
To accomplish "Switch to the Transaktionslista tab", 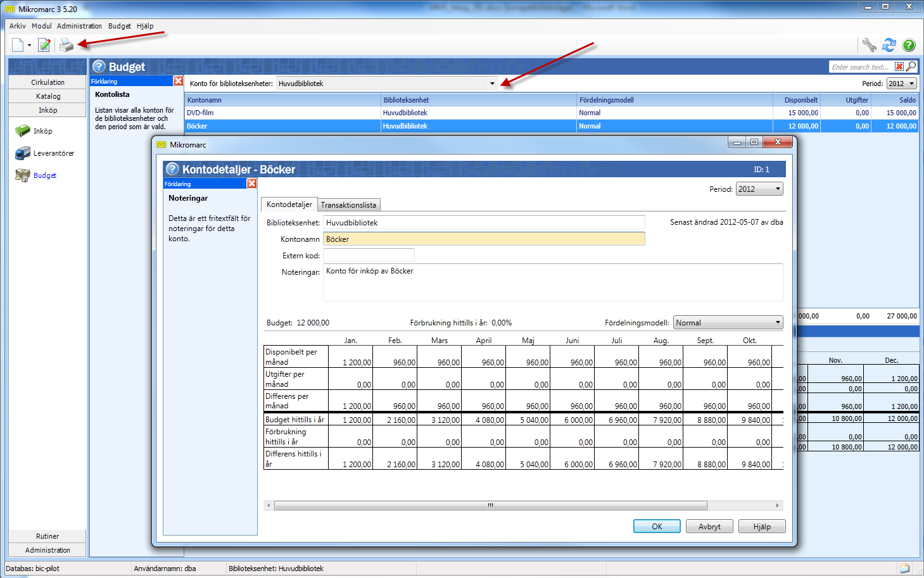I will tap(348, 205).
